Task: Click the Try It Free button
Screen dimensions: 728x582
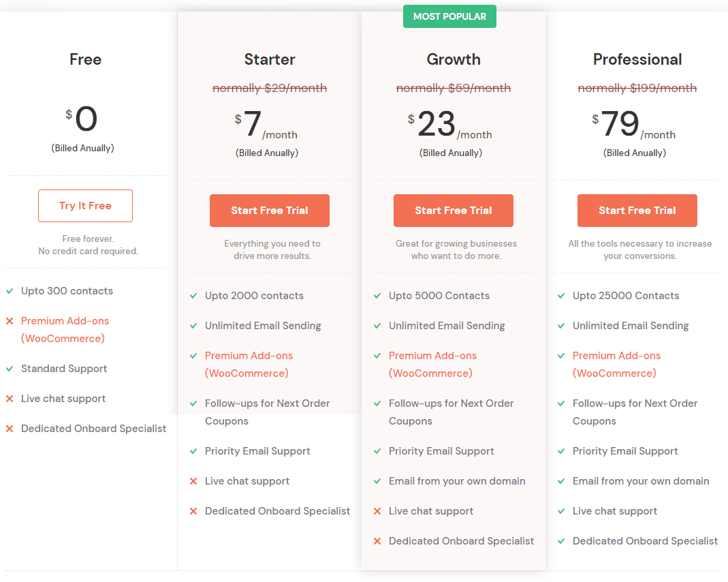Action: coord(85,205)
